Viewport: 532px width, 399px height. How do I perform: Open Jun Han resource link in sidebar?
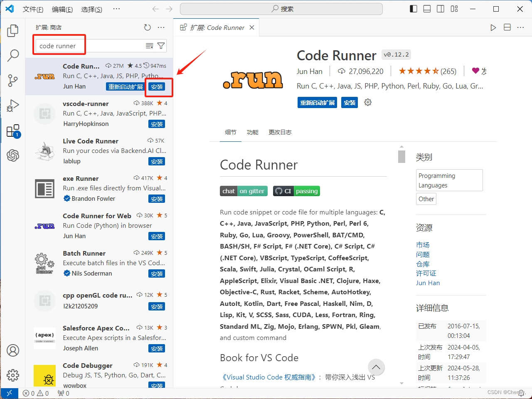[x=428, y=283]
